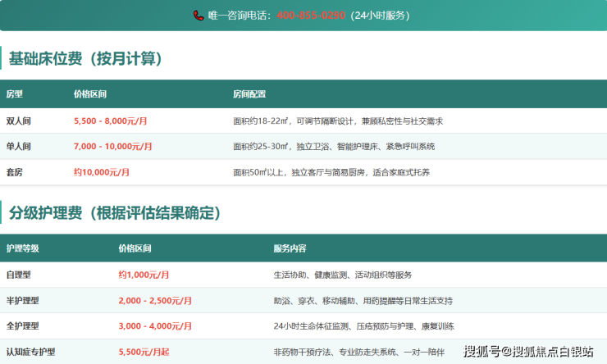
Task: Select the 自理型 care level row
Action: click(x=19, y=275)
